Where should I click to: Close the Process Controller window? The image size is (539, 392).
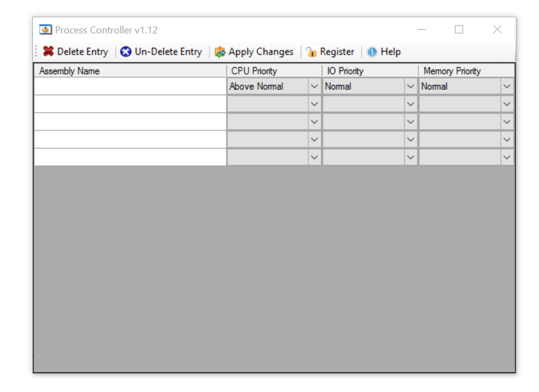pyautogui.click(x=497, y=30)
